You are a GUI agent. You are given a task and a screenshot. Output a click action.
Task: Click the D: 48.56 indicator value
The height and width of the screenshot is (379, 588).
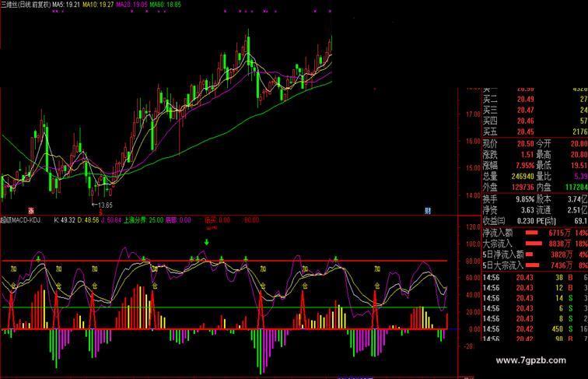tap(88, 220)
